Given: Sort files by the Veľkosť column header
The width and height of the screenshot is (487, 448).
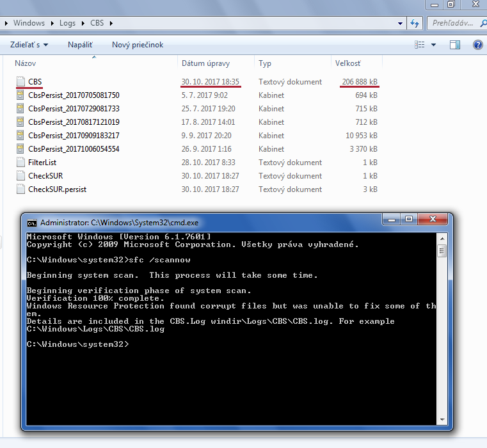Looking at the screenshot, I should 348,63.
